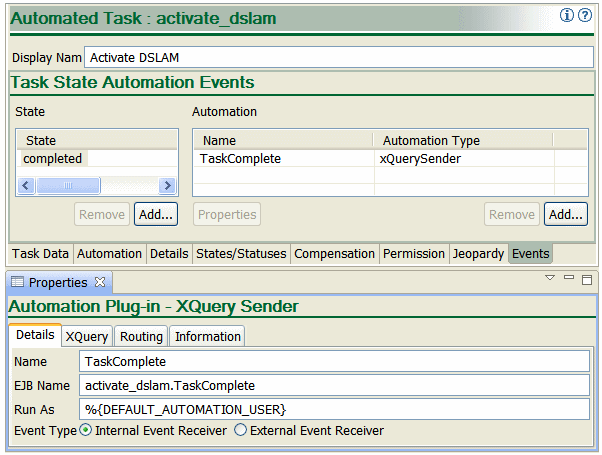Click Add button under State list
Screen dimensions: 602x455
(156, 214)
